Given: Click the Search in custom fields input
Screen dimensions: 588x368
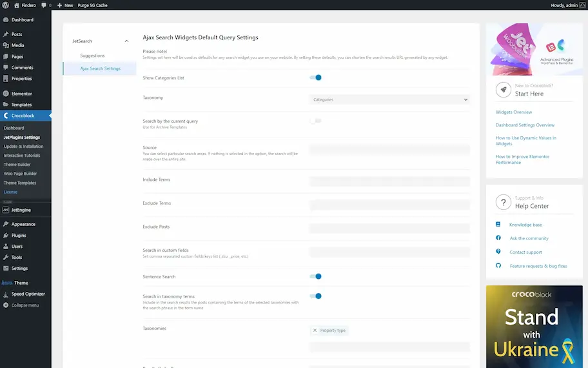Looking at the screenshot, I should 389,252.
